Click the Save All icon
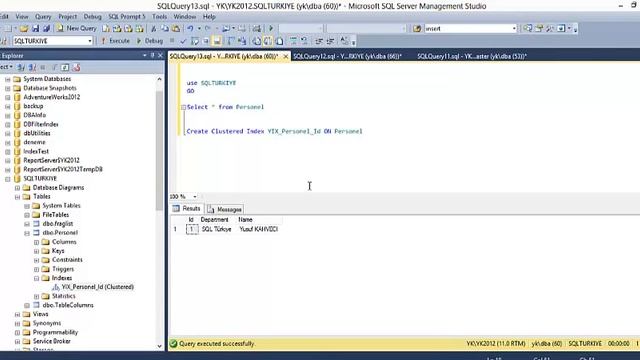Screen dimensions: 640x360 47,28
